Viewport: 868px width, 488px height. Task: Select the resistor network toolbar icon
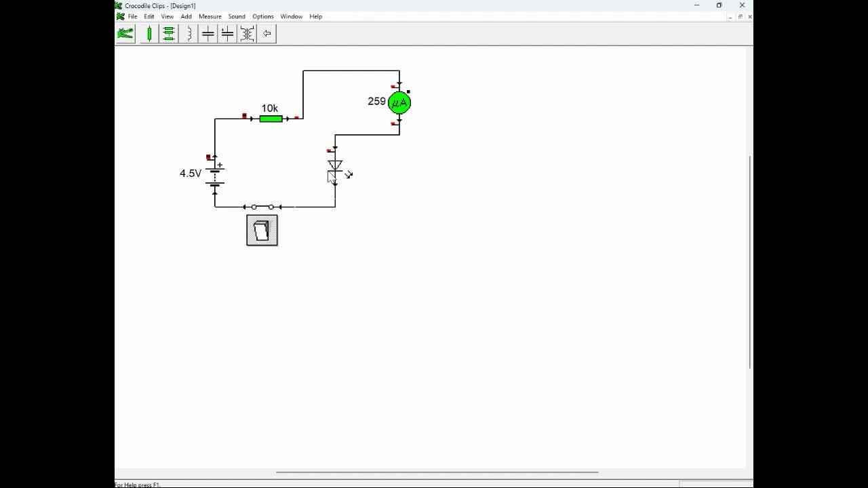[169, 33]
